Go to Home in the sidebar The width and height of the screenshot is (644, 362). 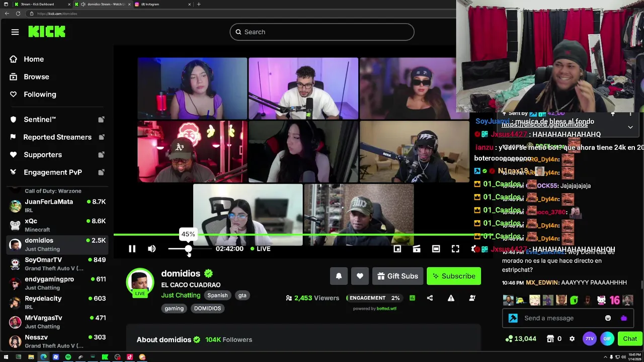pos(34,59)
